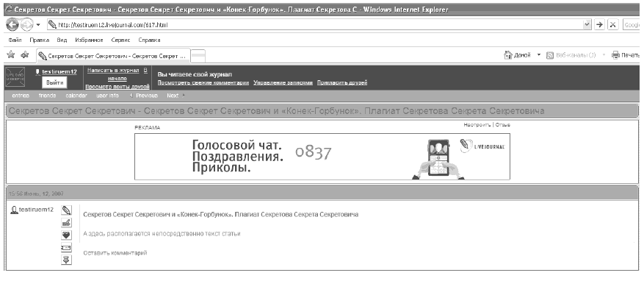Viewport: 644px width, 281px height.
Task: Click the edit tags icon
Action: pos(66,223)
